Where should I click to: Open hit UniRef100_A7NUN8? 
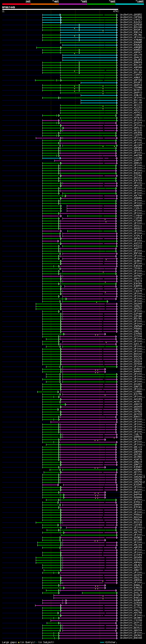click(131, 40)
